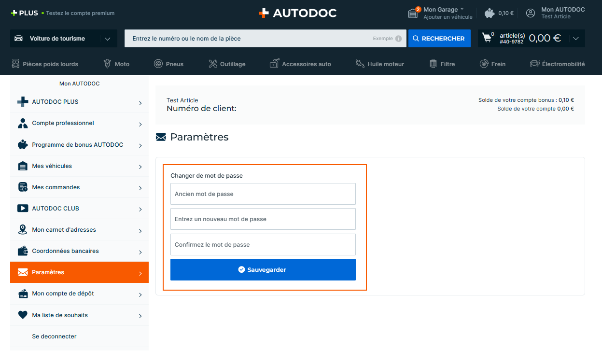
Task: Click the AUTODOC logo in header
Action: pyautogui.click(x=297, y=13)
